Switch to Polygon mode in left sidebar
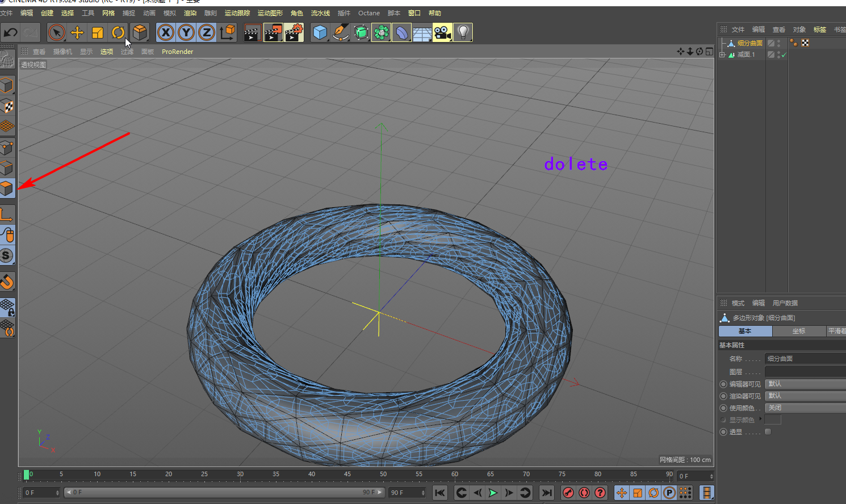The width and height of the screenshot is (846, 504). click(7, 188)
